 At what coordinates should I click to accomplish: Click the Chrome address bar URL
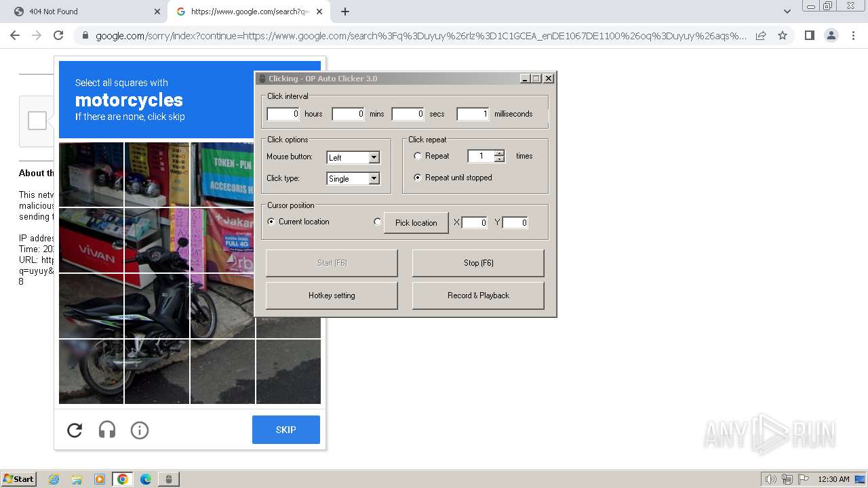[420, 36]
